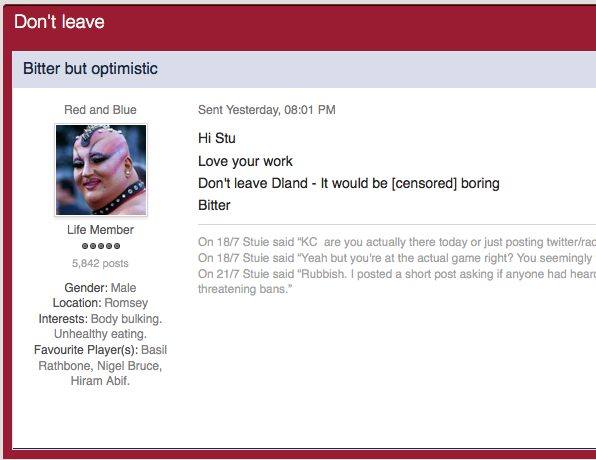Image resolution: width=596 pixels, height=460 pixels.
Task: Click the Interests: Body bulking field
Action: click(100, 326)
